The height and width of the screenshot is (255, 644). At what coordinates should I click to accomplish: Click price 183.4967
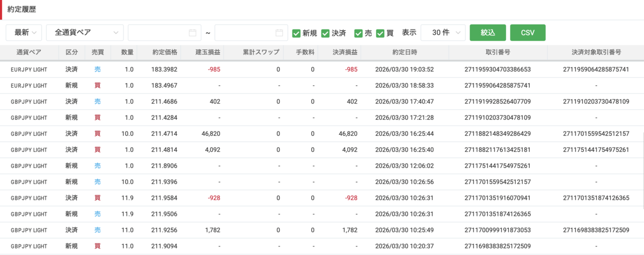coord(164,85)
